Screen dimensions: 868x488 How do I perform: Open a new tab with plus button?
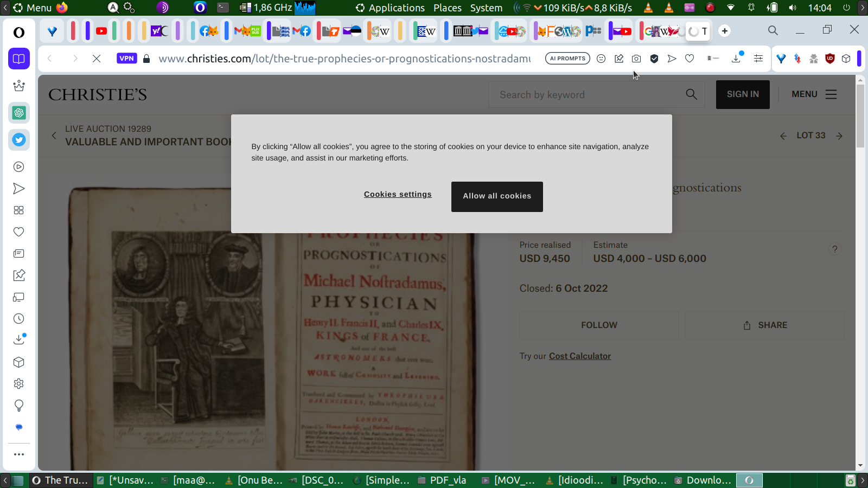click(725, 31)
